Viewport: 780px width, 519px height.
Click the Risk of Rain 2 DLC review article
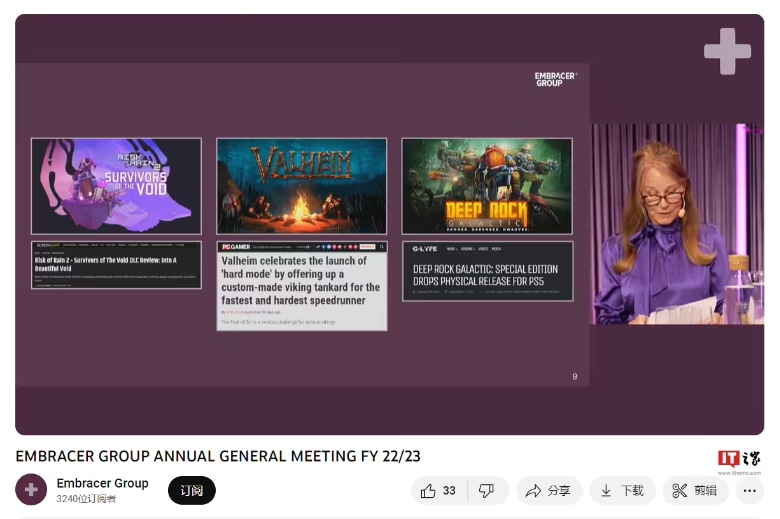(116, 265)
